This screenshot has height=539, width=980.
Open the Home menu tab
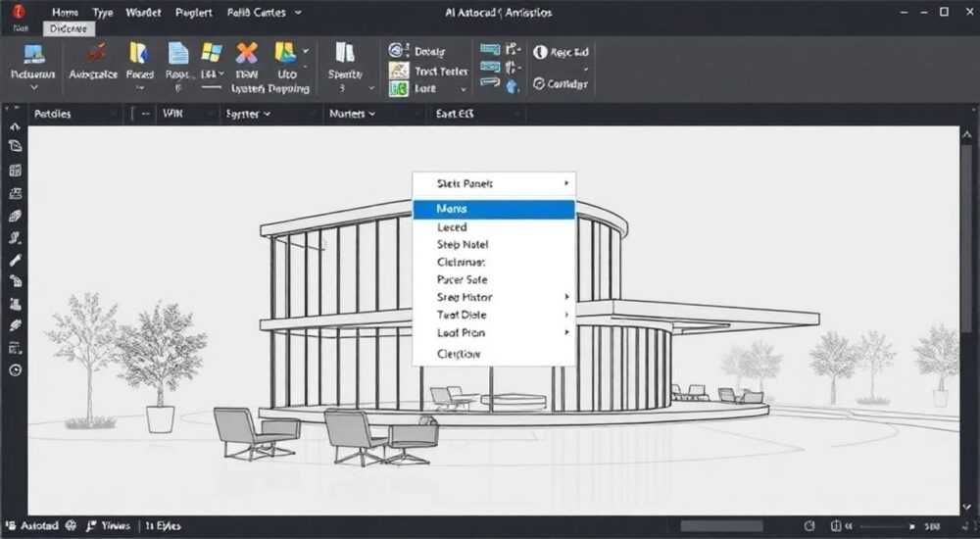click(x=65, y=13)
